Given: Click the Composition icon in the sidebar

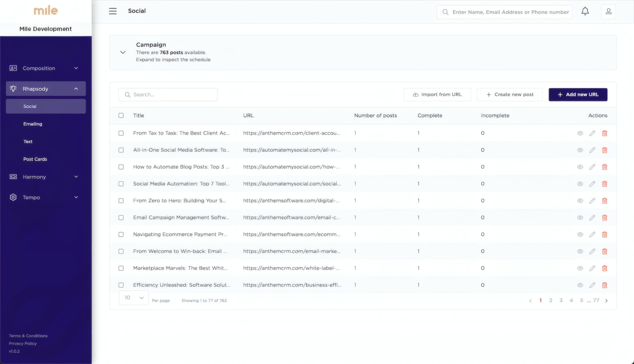Looking at the screenshot, I should (x=13, y=68).
